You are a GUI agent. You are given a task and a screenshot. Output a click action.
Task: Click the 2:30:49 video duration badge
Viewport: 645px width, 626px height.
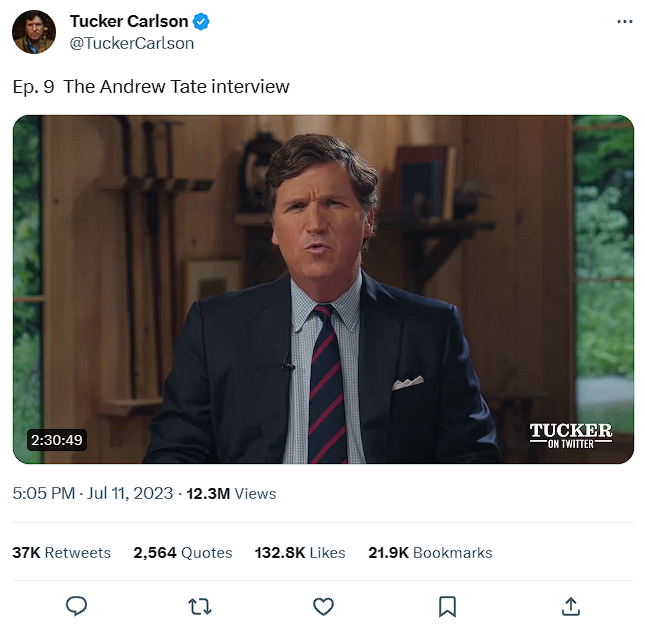[x=57, y=439]
